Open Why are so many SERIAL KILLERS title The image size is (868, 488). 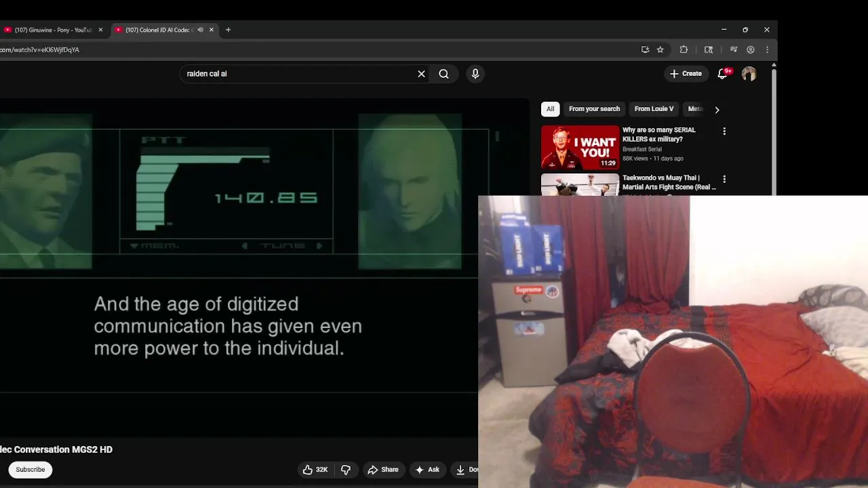click(659, 134)
